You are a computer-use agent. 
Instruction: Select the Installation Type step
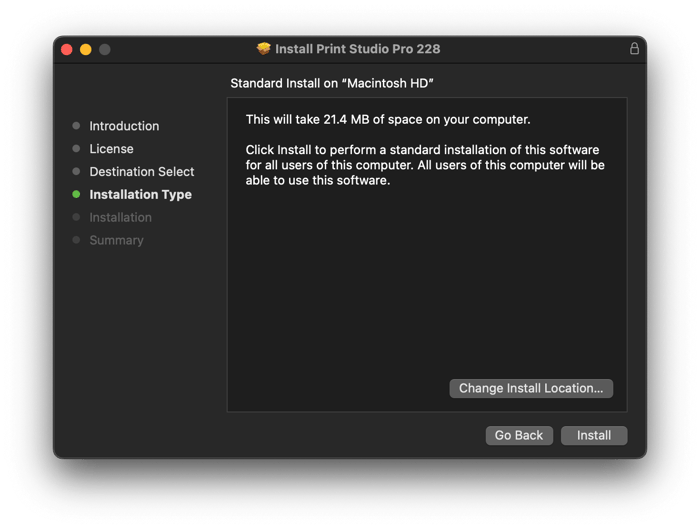140,195
